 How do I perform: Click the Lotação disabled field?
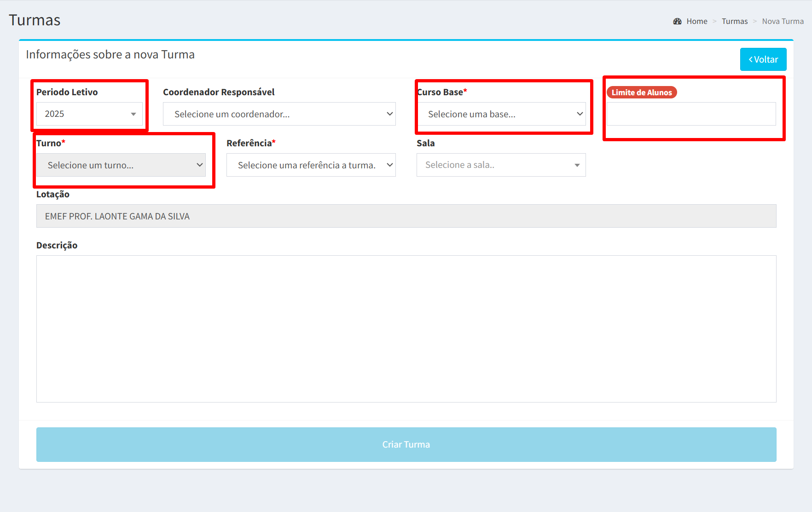[x=406, y=216]
